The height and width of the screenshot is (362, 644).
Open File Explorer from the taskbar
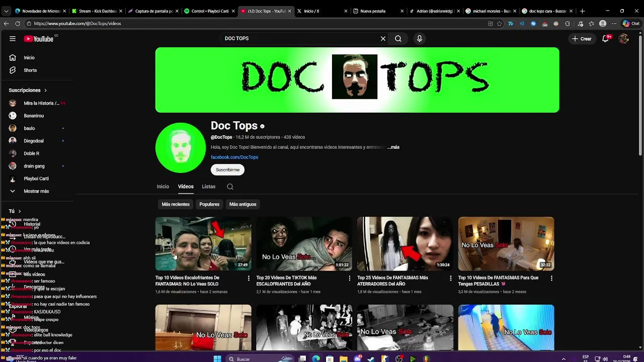pyautogui.click(x=343, y=359)
